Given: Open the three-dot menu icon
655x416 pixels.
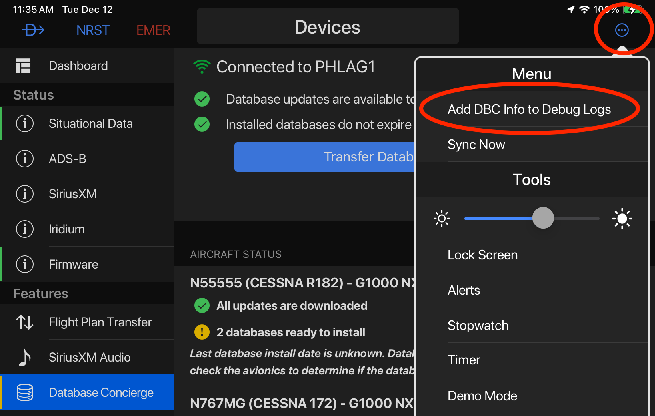Looking at the screenshot, I should tap(622, 30).
